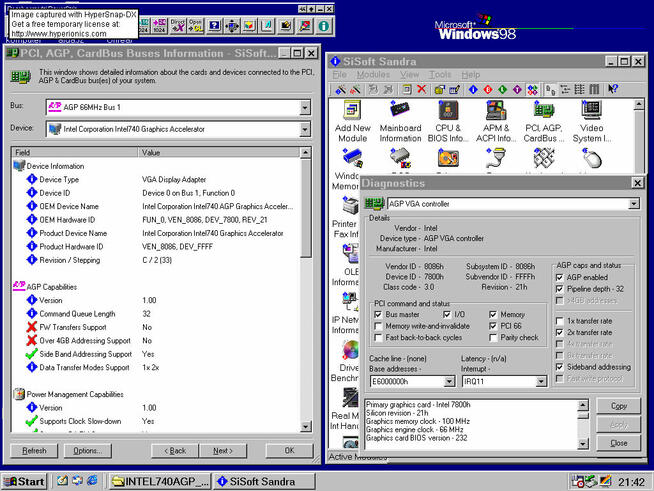Select the hard drive module icon
Viewport: 654px width, 491px height.
(448, 158)
